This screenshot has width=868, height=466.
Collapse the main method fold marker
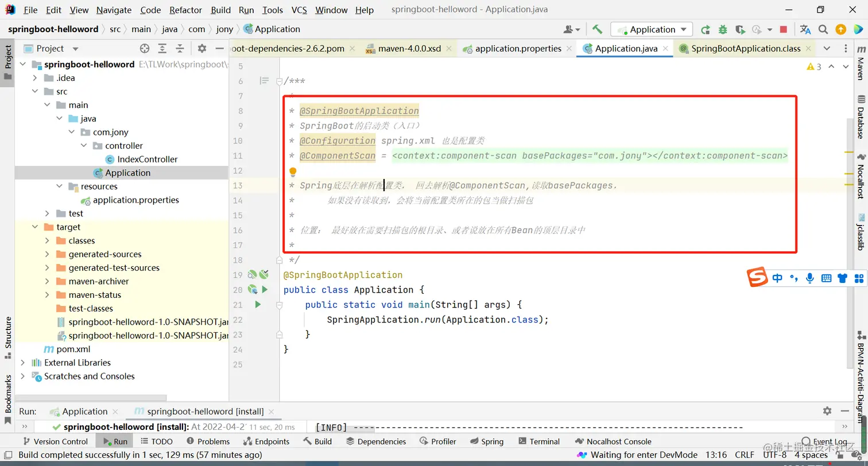pyautogui.click(x=280, y=305)
